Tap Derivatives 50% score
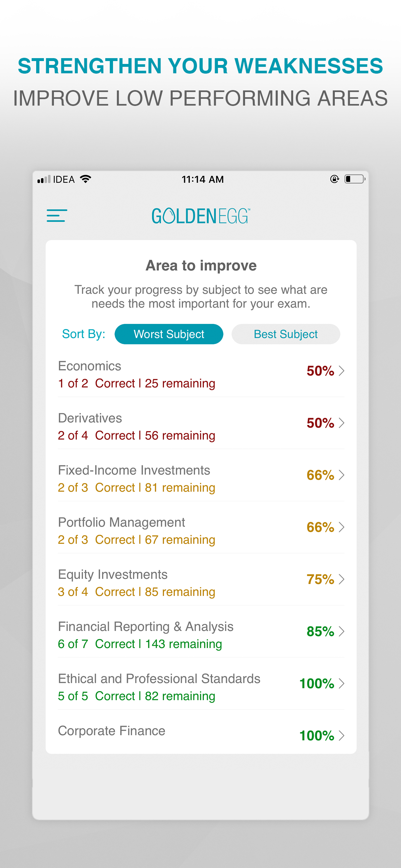401x868 pixels. point(320,423)
